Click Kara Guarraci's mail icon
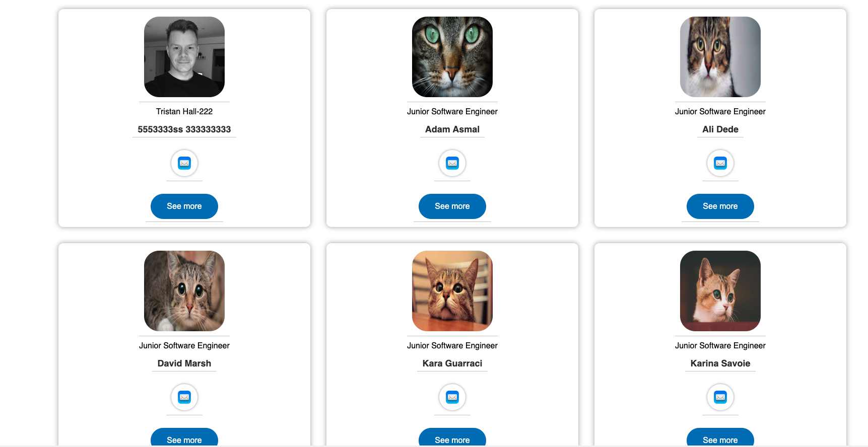The width and height of the screenshot is (868, 447). tap(452, 397)
